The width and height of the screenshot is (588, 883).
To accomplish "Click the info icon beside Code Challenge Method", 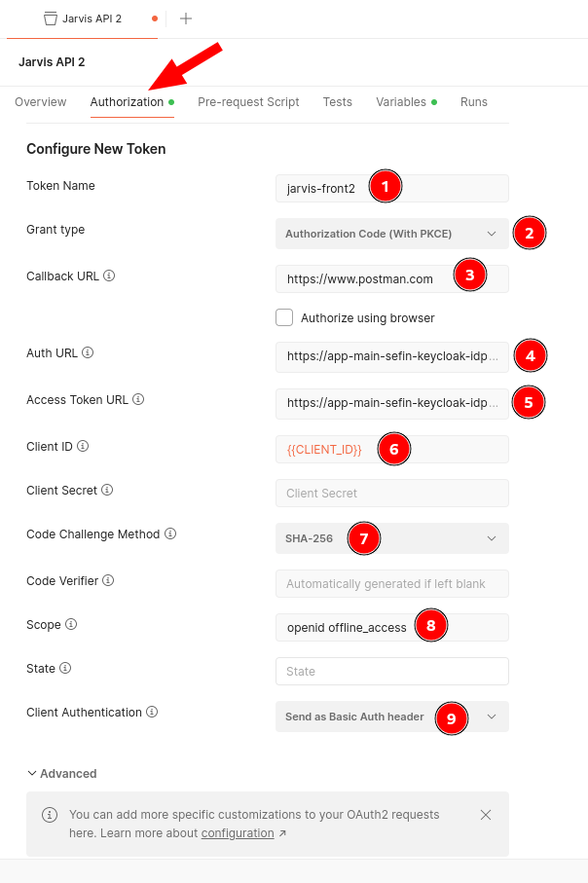I will tap(171, 533).
